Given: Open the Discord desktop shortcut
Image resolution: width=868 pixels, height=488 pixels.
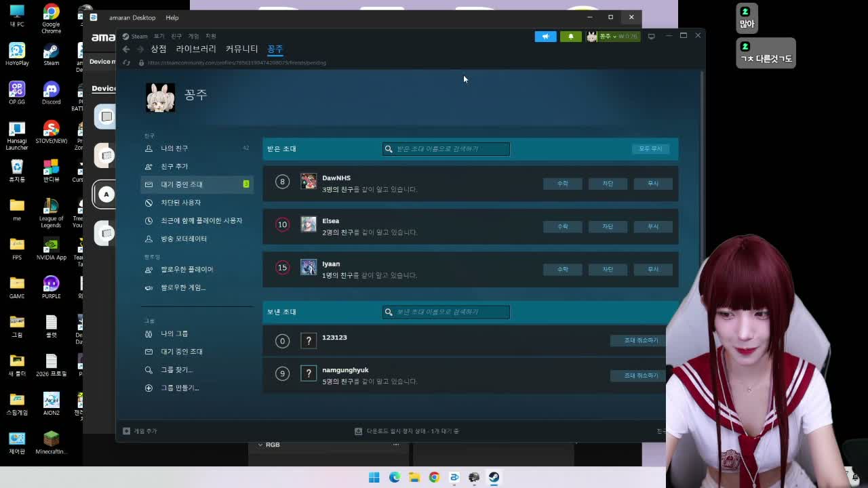Looking at the screenshot, I should click(x=51, y=93).
